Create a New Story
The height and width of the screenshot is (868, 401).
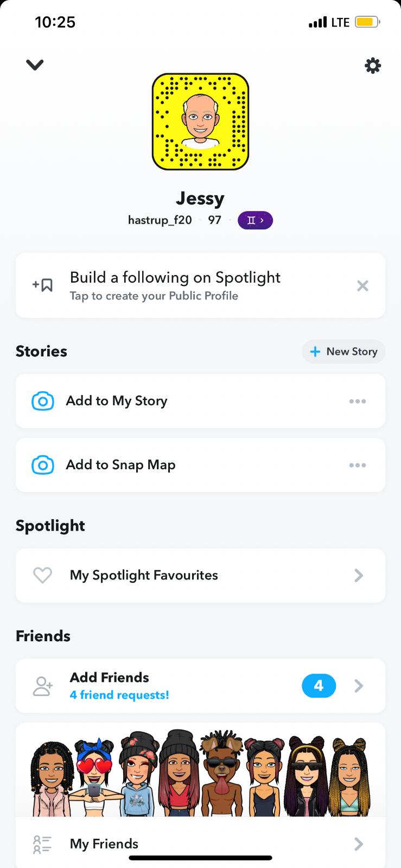point(343,352)
